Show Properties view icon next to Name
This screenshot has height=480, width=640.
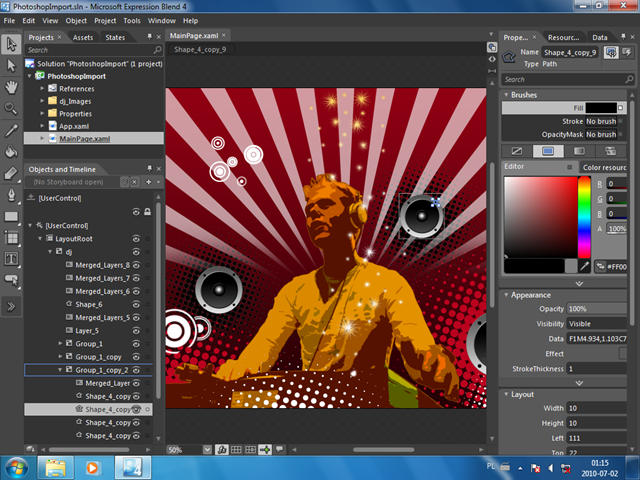611,52
